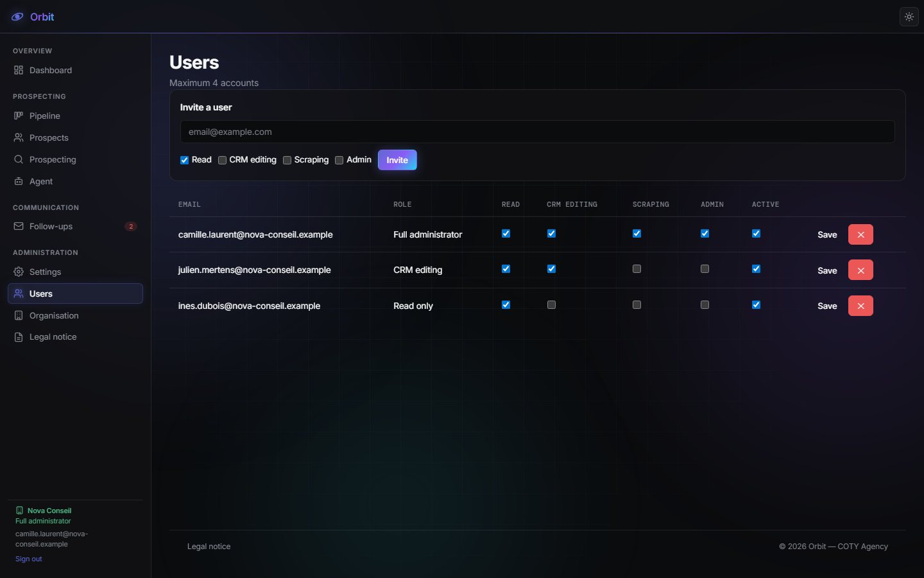Delete user ines.dubois with red X
The width and height of the screenshot is (924, 578).
[860, 306]
